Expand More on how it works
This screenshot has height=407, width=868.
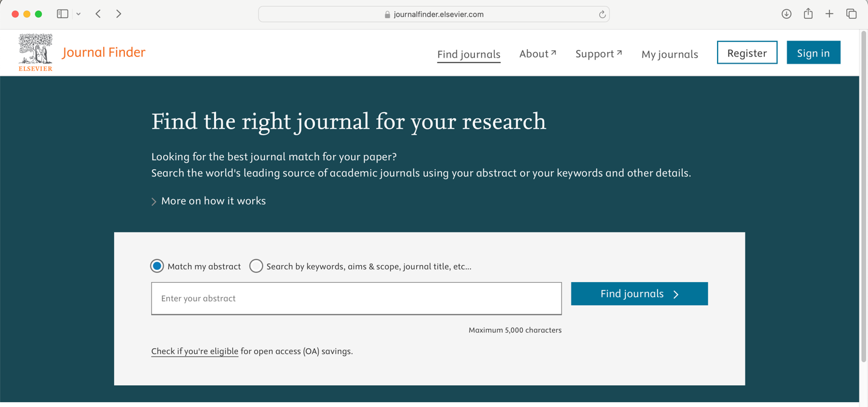pyautogui.click(x=213, y=201)
